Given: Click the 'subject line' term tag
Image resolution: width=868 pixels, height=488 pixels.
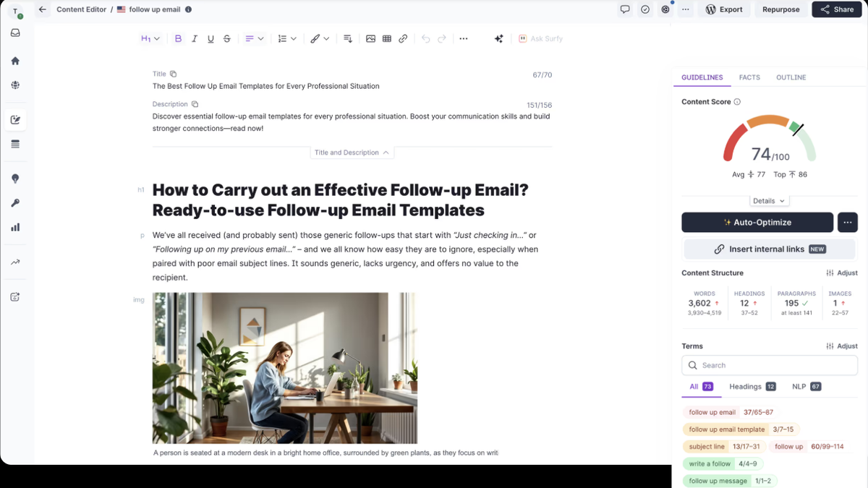Looking at the screenshot, I should coord(724,447).
